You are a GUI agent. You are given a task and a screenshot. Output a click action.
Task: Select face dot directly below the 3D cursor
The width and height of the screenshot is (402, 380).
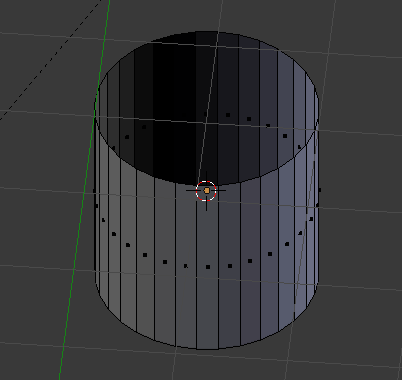click(208, 267)
